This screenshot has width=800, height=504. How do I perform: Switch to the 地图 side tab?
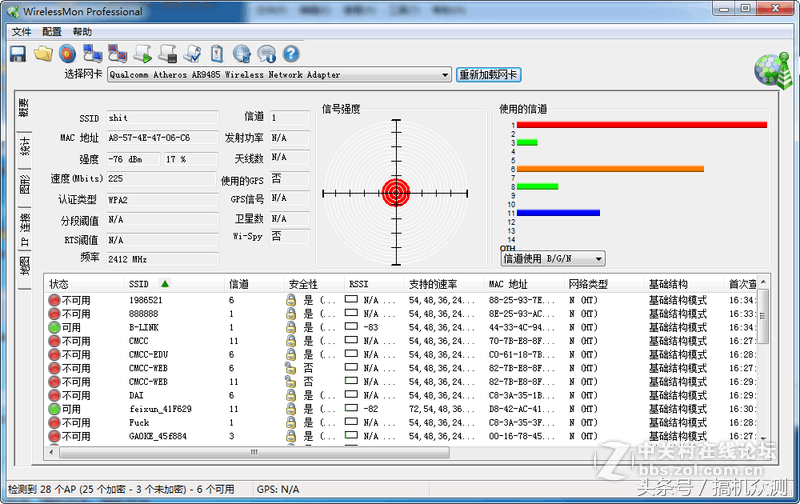[24, 265]
